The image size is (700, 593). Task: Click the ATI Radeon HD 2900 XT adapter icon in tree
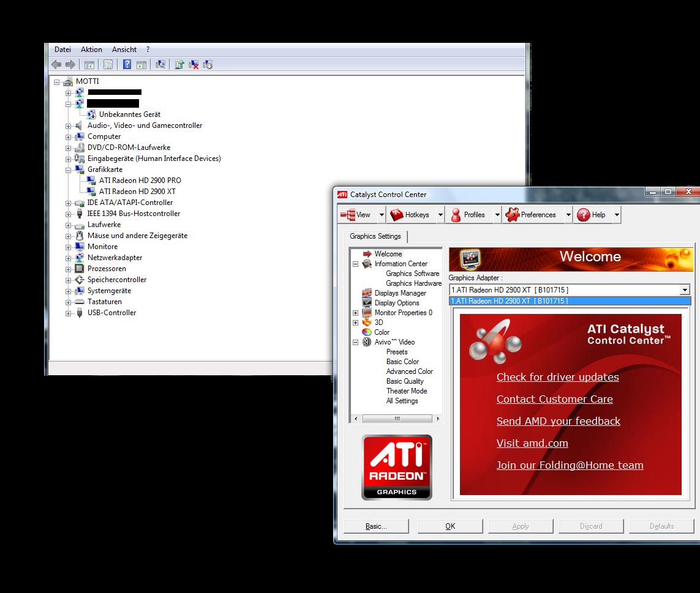91,192
